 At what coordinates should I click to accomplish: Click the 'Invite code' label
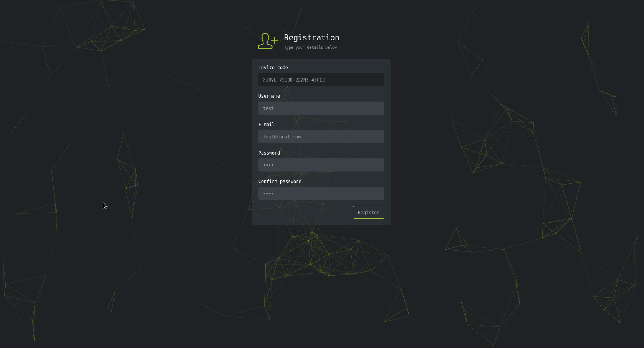[273, 68]
